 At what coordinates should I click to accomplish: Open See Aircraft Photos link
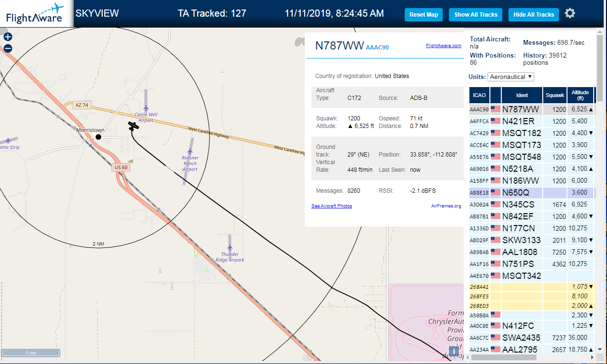pyautogui.click(x=332, y=206)
